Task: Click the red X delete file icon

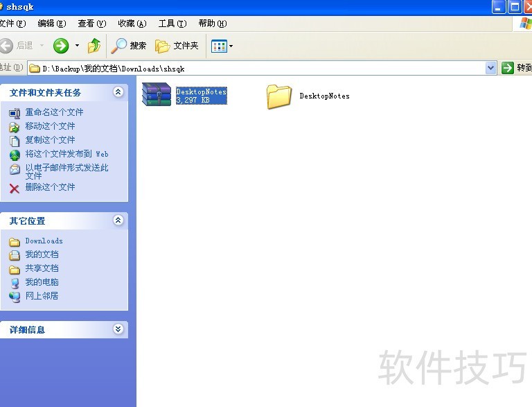Action: click(15, 188)
